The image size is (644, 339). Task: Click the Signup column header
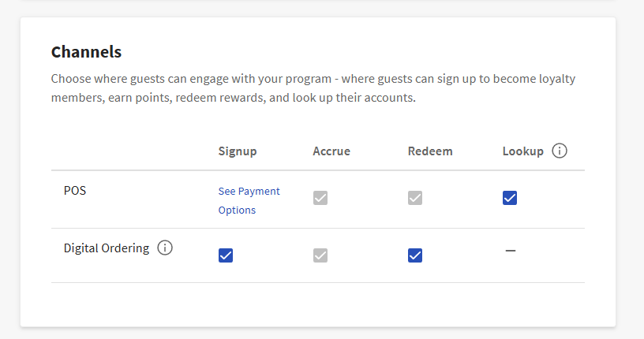238,151
